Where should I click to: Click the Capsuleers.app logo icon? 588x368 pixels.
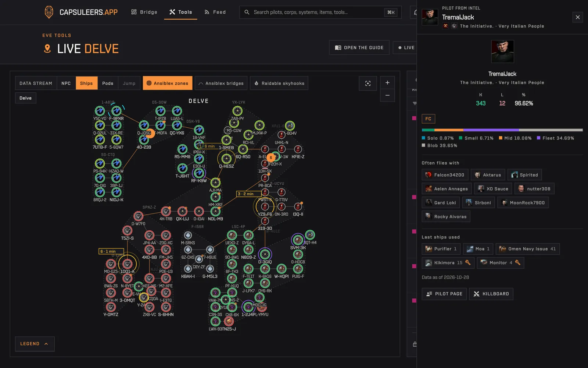point(49,12)
